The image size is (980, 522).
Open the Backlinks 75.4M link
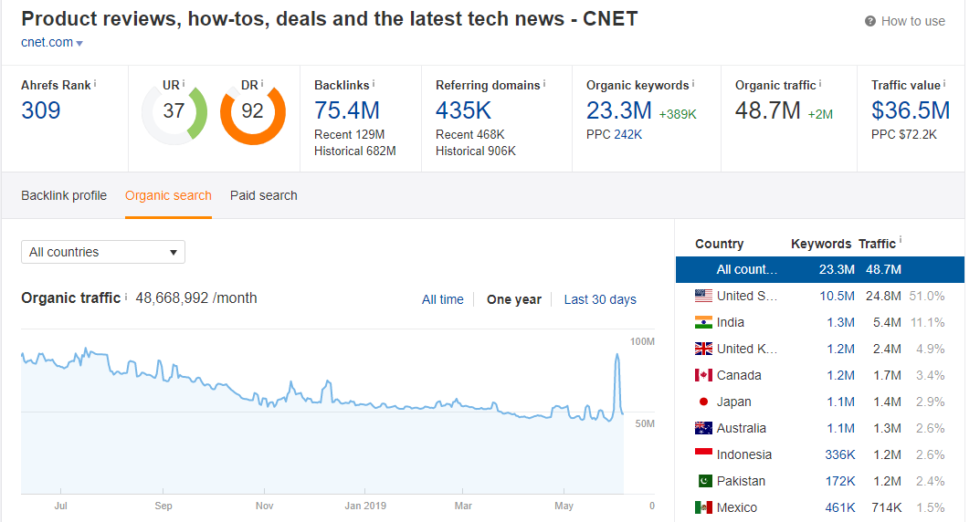tap(347, 110)
